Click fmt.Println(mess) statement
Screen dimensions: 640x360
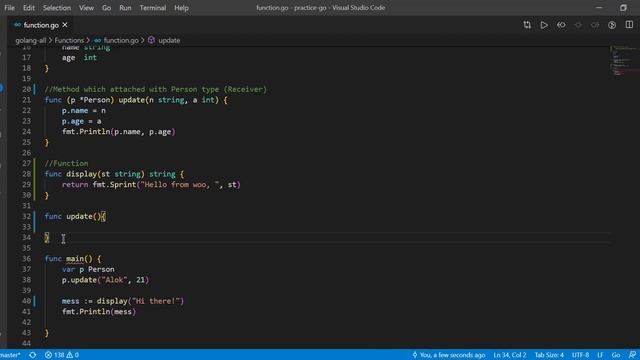99,312
